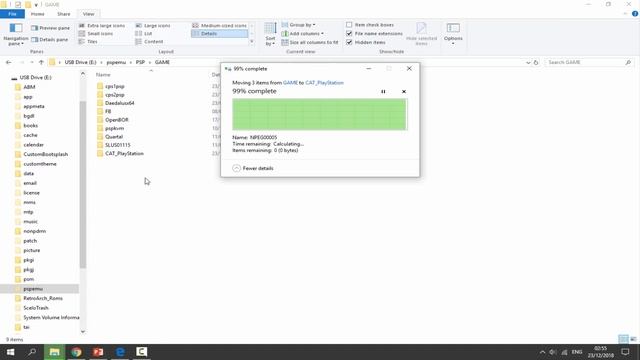The image size is (640, 360).
Task: Select the Daedalusx64 folder
Action: pyautogui.click(x=120, y=103)
